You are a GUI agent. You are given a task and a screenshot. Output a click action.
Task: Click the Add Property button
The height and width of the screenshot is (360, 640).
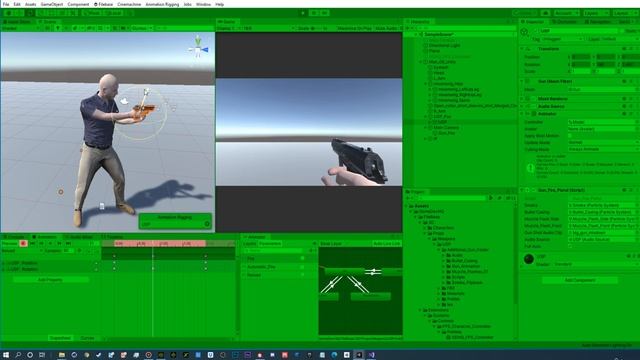click(x=51, y=280)
